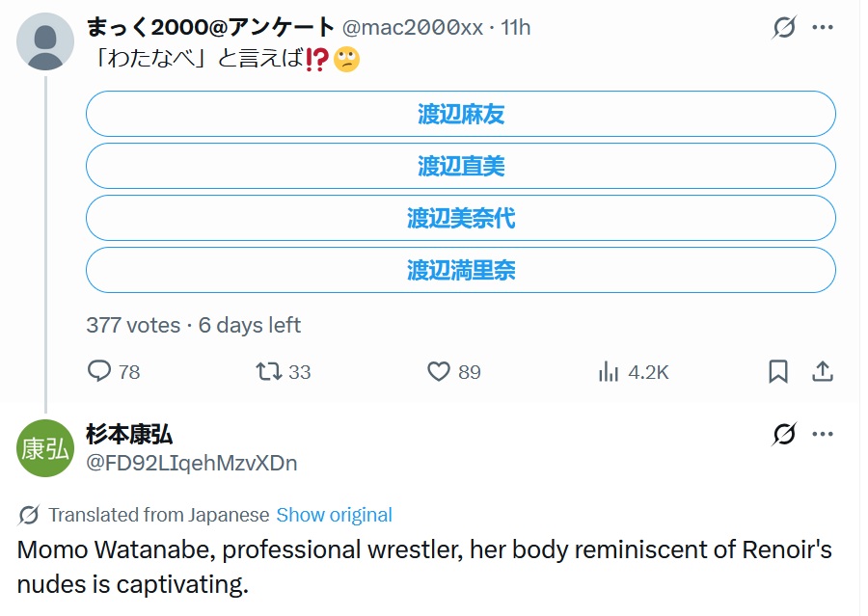Open まっく2000@アンケート profile name link
The image size is (868, 616).
[x=210, y=27]
